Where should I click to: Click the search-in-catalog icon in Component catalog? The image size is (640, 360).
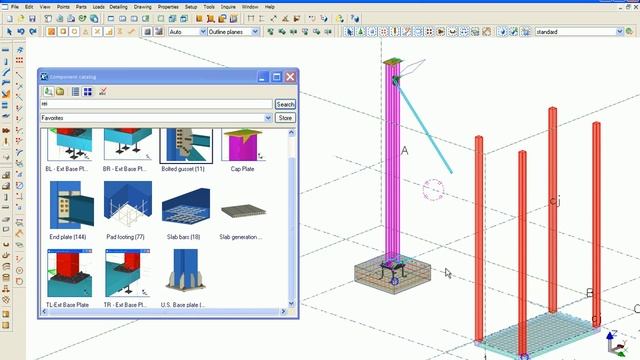(48, 91)
